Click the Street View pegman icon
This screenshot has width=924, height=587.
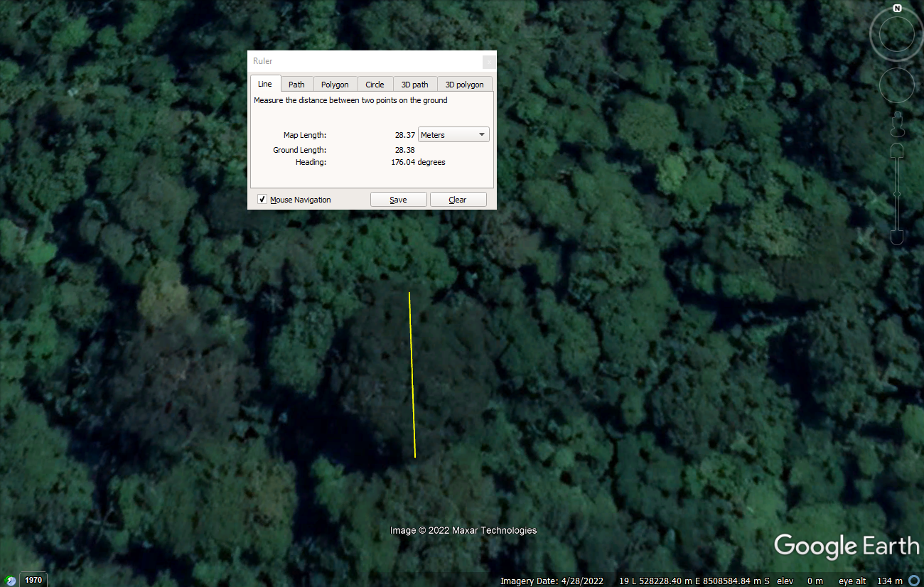click(897, 125)
